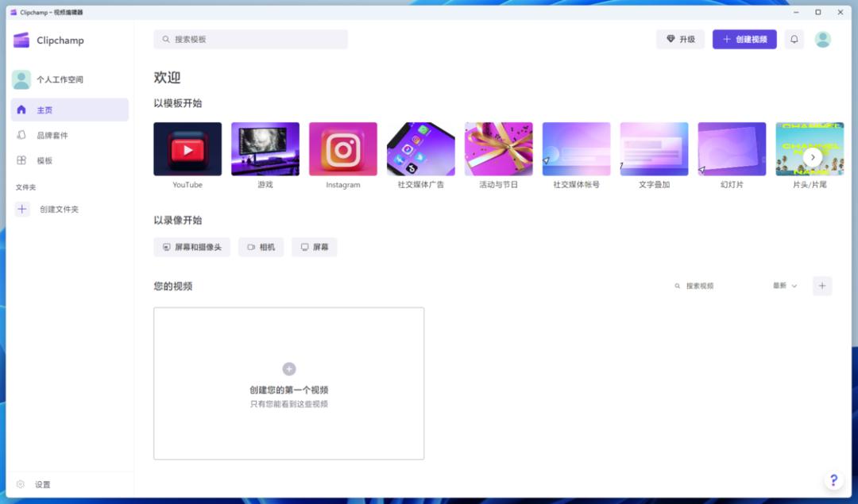Screen dimensions: 858x504
Task: Open the 个人工作空间 workspace switcher
Action: pyautogui.click(x=49, y=79)
